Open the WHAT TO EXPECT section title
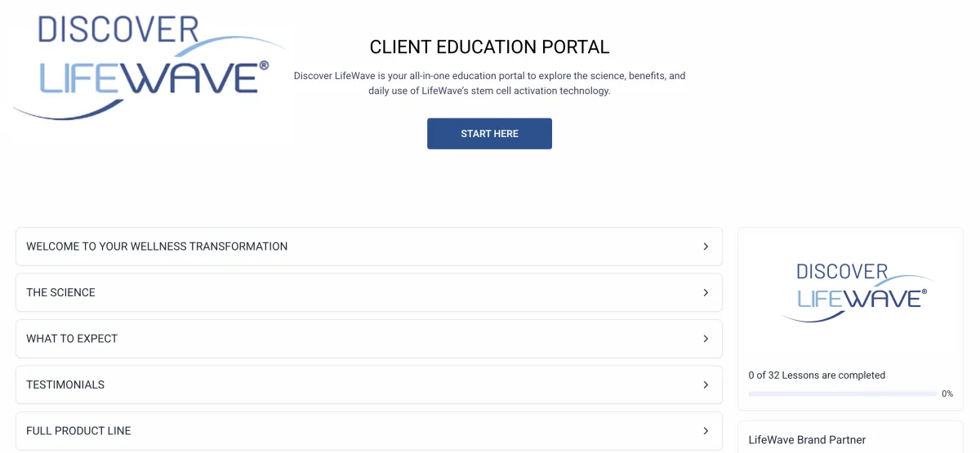 point(72,339)
